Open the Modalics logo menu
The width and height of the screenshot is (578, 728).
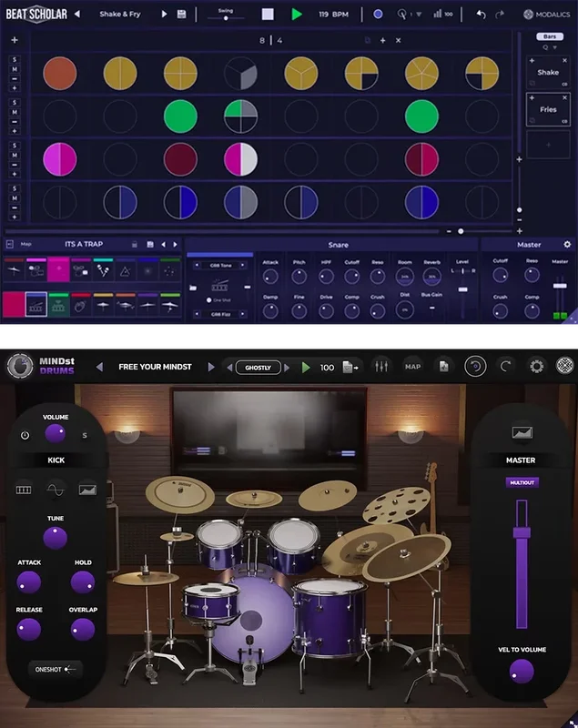(546, 15)
